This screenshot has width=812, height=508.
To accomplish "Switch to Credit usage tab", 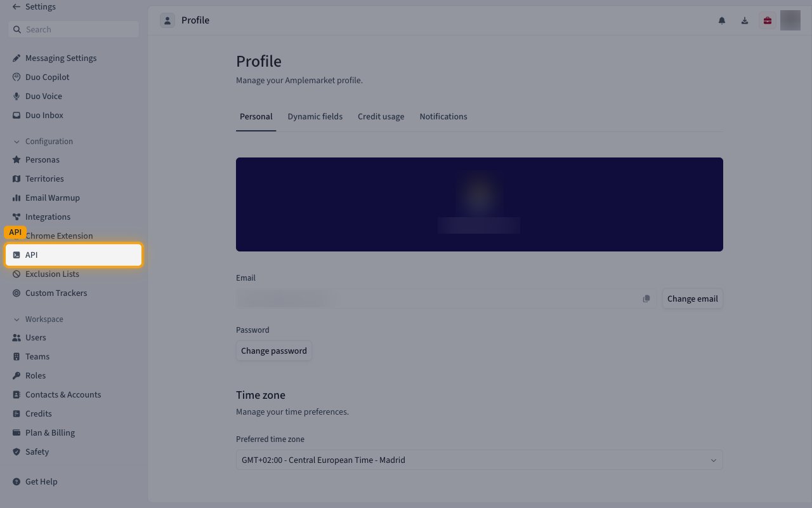I will coord(381,117).
